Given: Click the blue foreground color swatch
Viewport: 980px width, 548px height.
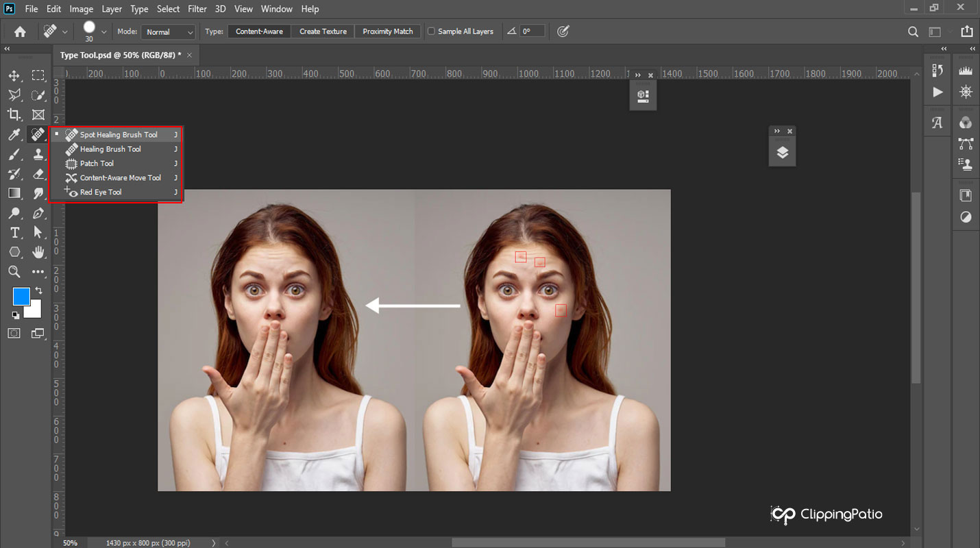Looking at the screenshot, I should pyautogui.click(x=21, y=297).
